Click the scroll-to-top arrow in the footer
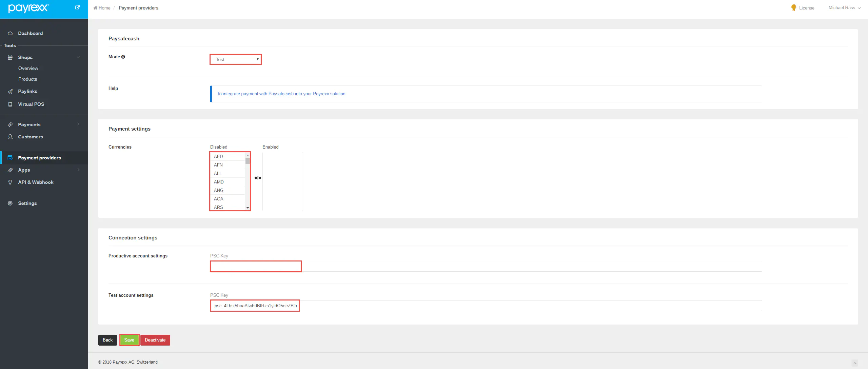The height and width of the screenshot is (369, 868). tap(855, 363)
